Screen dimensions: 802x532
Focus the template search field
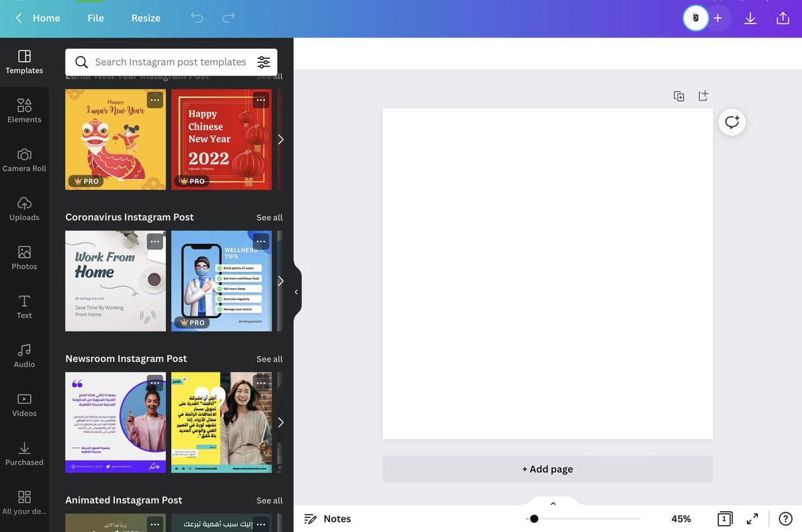[x=170, y=62]
